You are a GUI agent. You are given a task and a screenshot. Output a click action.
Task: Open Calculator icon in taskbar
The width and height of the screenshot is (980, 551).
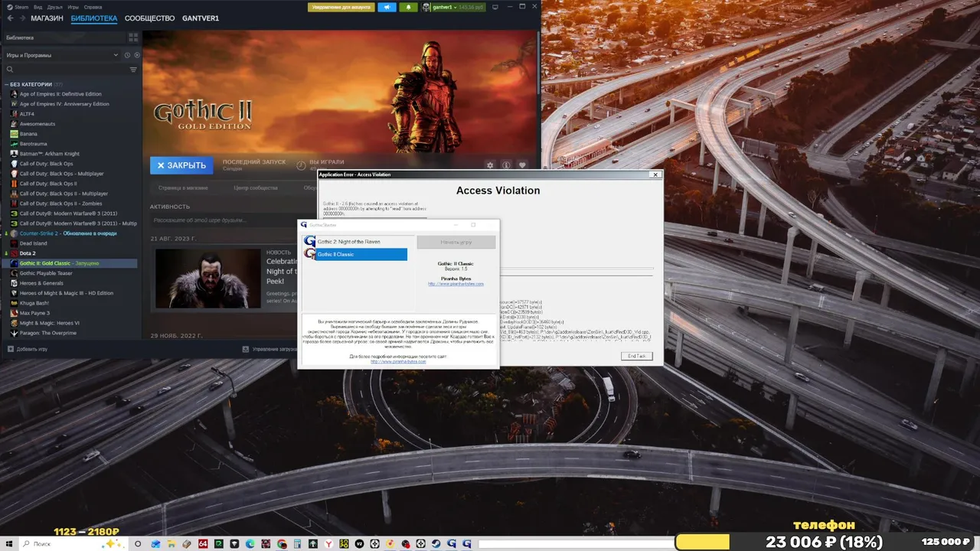(x=297, y=544)
